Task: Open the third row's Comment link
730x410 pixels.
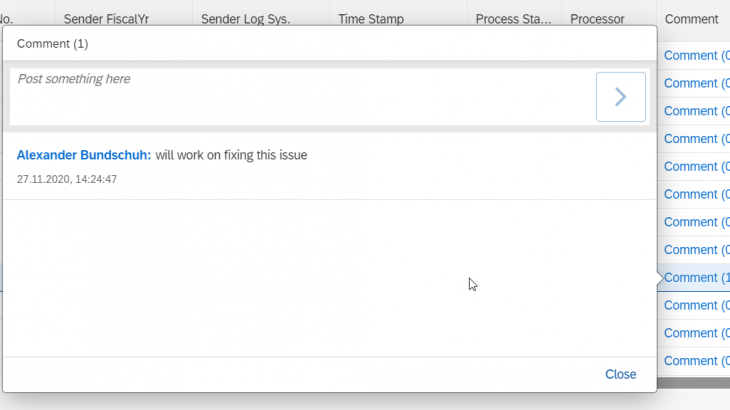Action: 696,111
